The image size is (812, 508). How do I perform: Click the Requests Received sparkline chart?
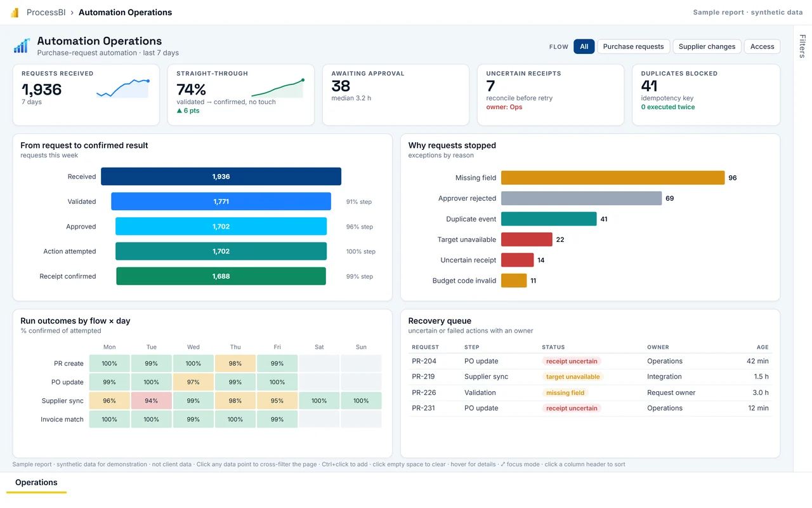[122, 88]
